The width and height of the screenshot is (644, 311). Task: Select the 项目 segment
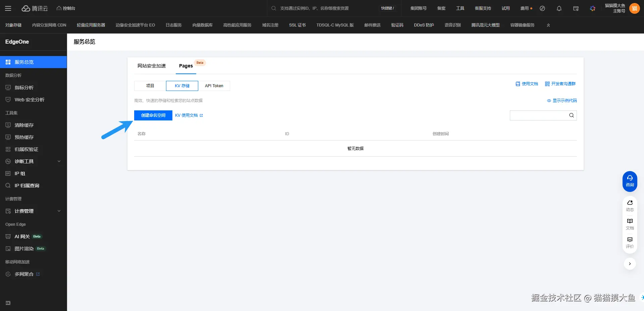click(x=150, y=86)
